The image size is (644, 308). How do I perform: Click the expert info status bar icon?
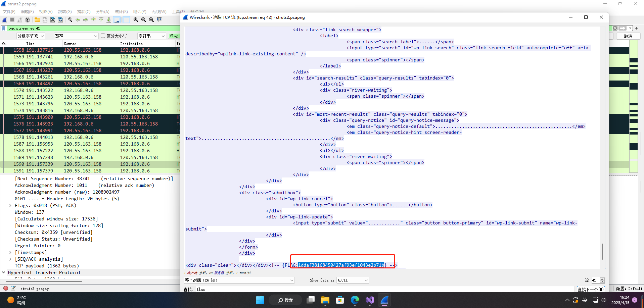(6, 288)
